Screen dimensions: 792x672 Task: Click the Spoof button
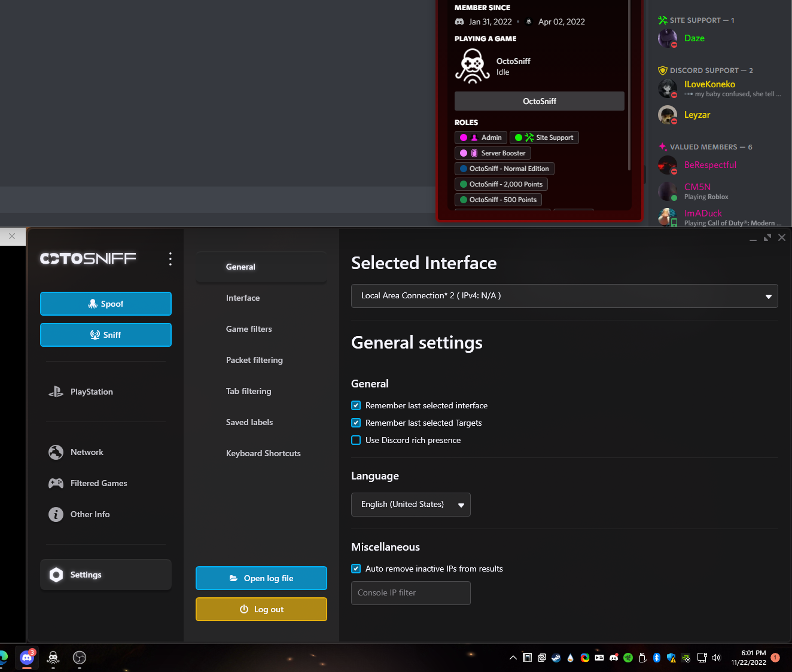[106, 304]
